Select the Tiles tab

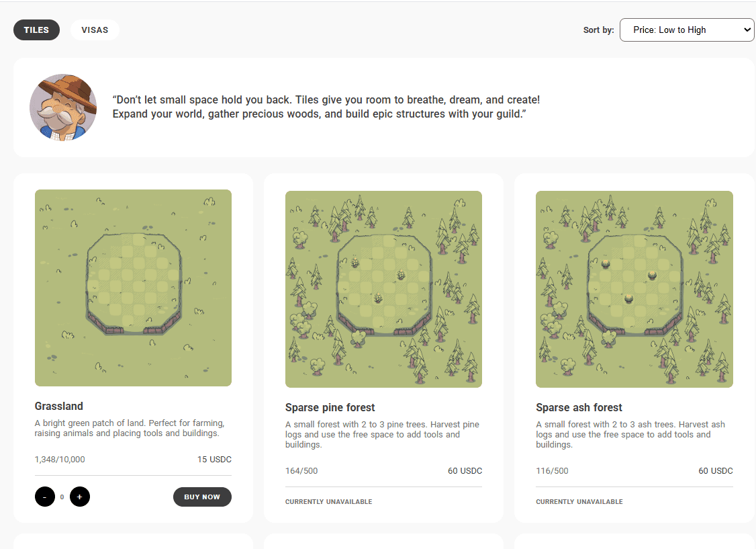36,30
